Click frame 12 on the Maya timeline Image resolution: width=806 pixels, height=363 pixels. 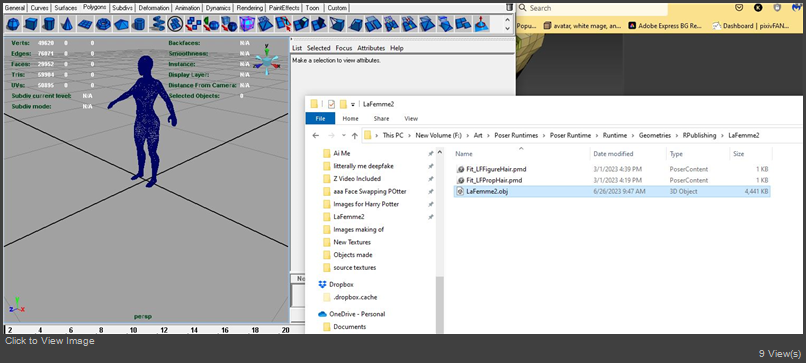[x=163, y=330]
